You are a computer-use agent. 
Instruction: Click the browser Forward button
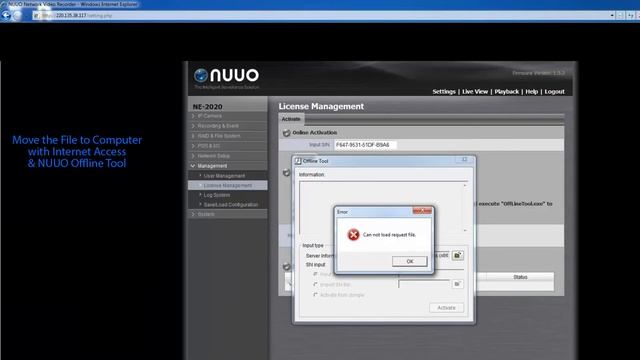pyautogui.click(x=17, y=16)
